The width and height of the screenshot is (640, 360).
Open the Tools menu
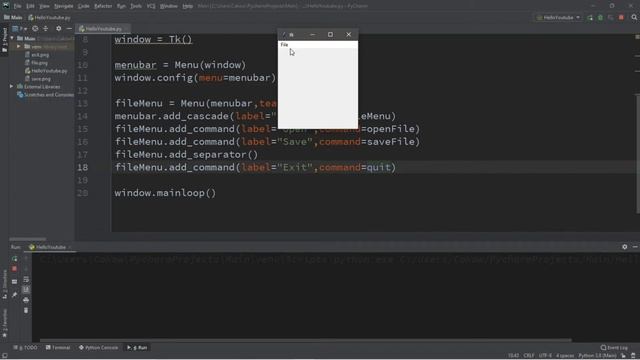pyautogui.click(x=136, y=6)
